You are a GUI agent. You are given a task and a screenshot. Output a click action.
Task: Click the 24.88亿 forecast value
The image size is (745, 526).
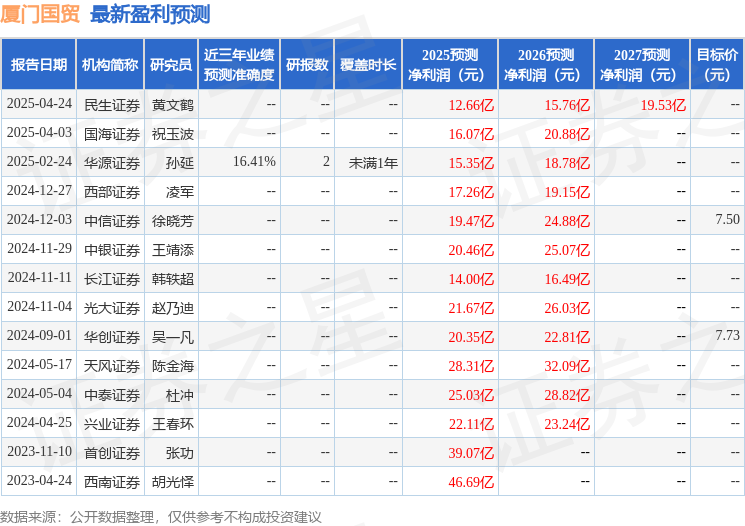pyautogui.click(x=567, y=221)
